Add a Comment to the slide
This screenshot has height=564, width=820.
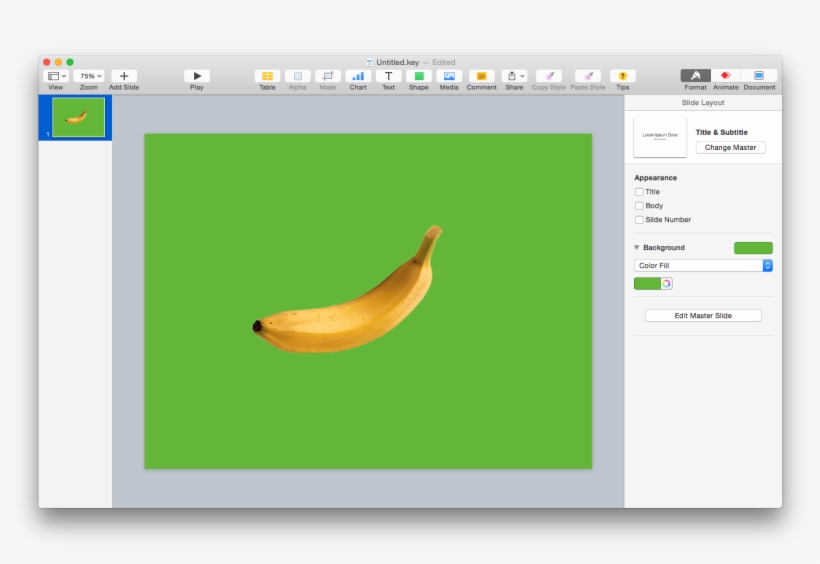(x=481, y=76)
